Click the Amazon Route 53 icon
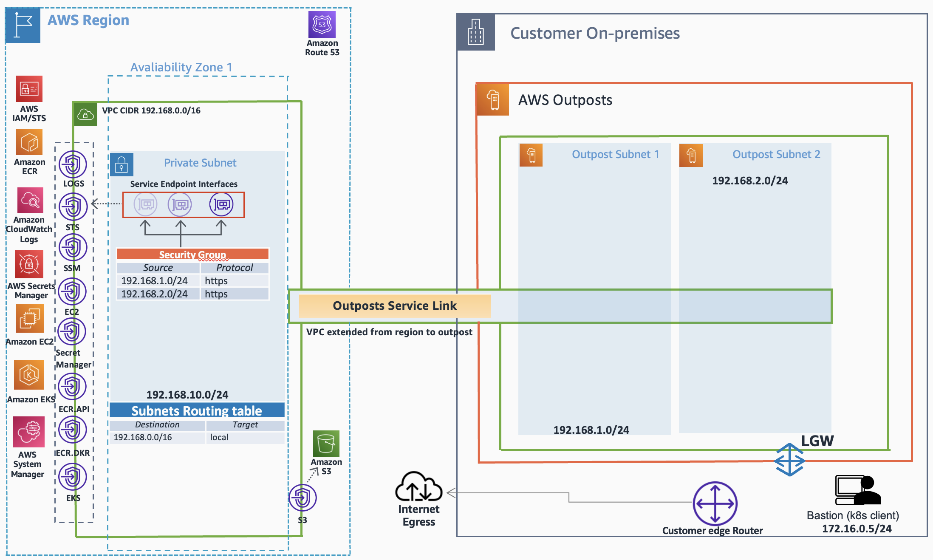This screenshot has width=933, height=560. 322,25
